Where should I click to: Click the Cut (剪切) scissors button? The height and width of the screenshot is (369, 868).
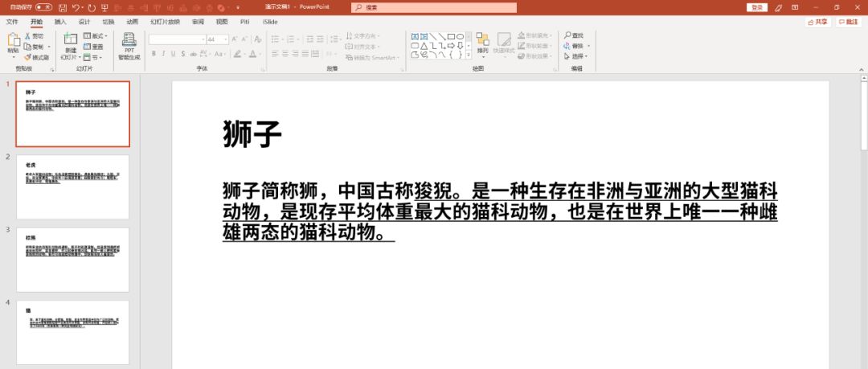(34, 36)
